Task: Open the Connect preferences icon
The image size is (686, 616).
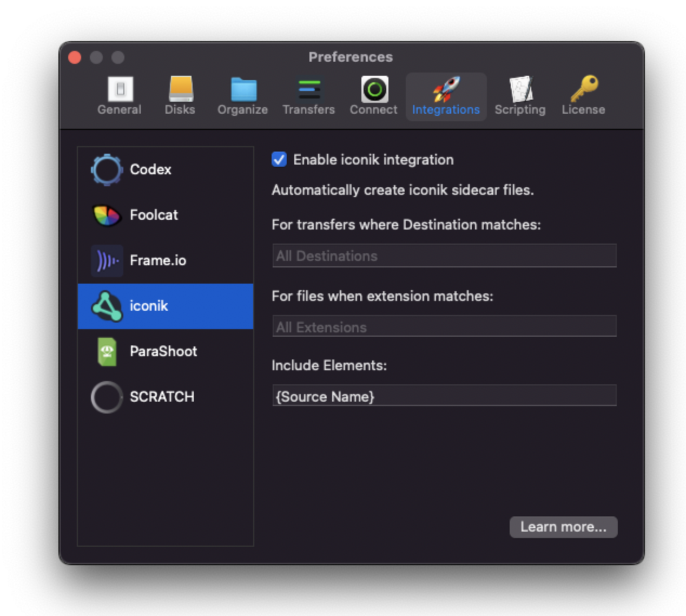Action: [374, 89]
